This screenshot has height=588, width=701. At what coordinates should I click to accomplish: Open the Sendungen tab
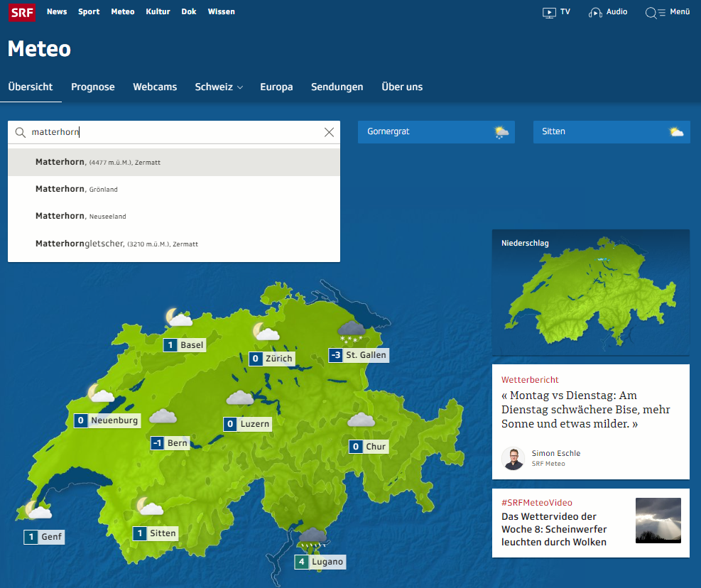(337, 87)
